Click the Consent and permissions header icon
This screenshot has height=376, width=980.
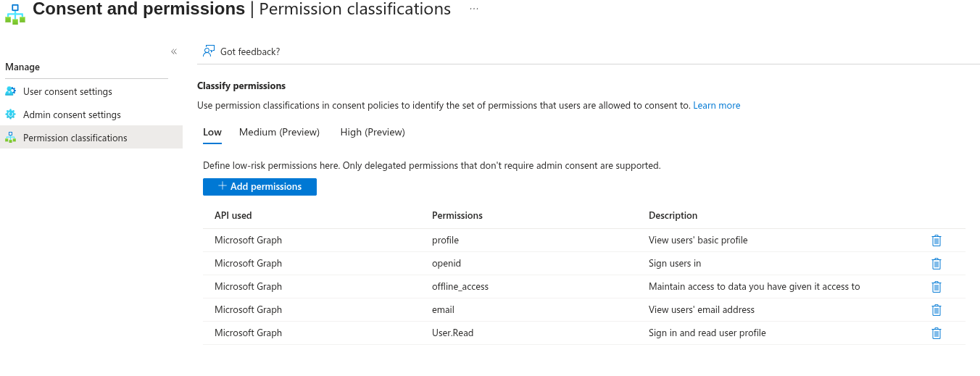pos(14,14)
